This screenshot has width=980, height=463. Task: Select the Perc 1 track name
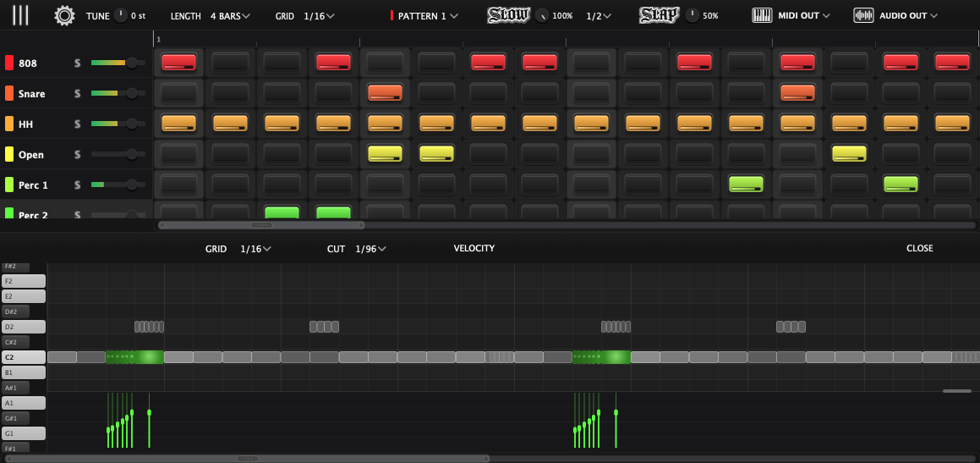pos(33,185)
